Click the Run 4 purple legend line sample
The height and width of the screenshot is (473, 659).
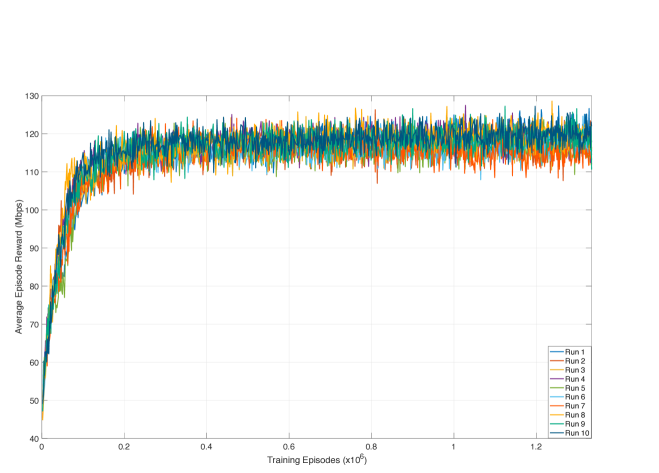point(556,379)
